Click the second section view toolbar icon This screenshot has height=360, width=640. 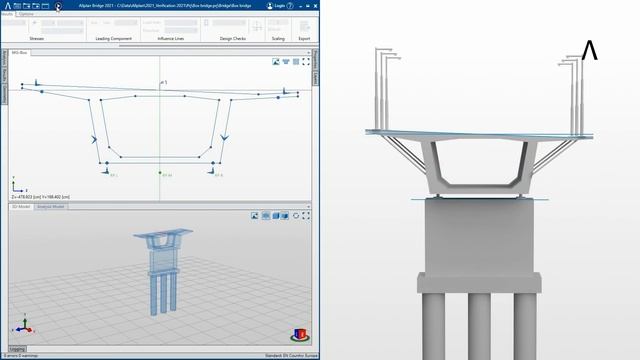[286, 62]
